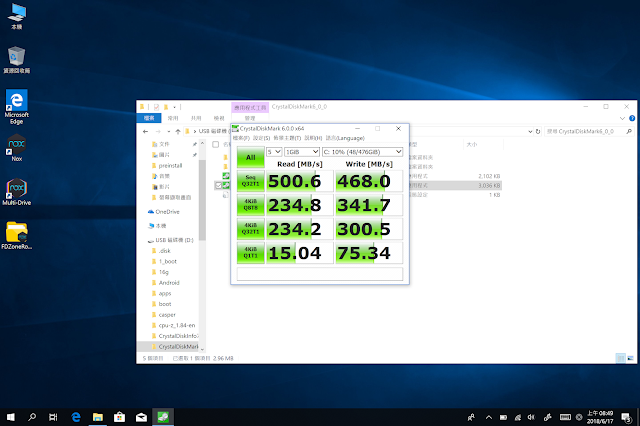Show hidden tray icons with chevron
Image resolution: width=640 pixels, height=426 pixels.
[489, 417]
